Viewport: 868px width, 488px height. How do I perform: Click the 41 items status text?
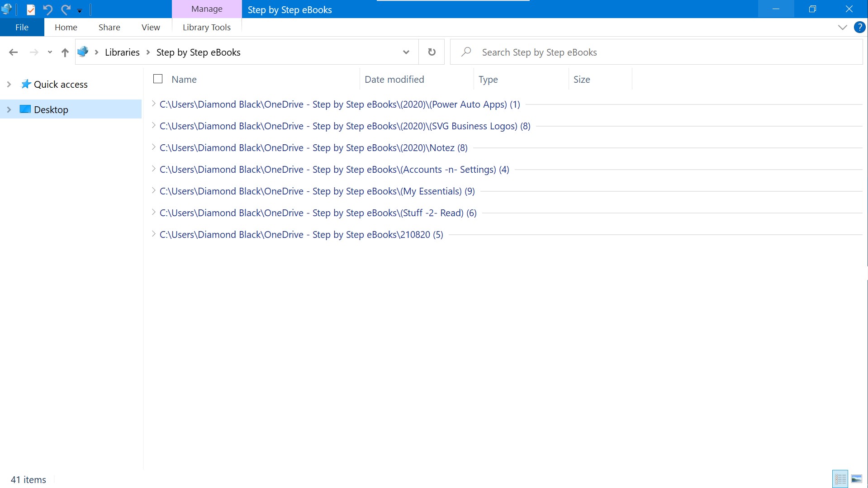pos(28,480)
